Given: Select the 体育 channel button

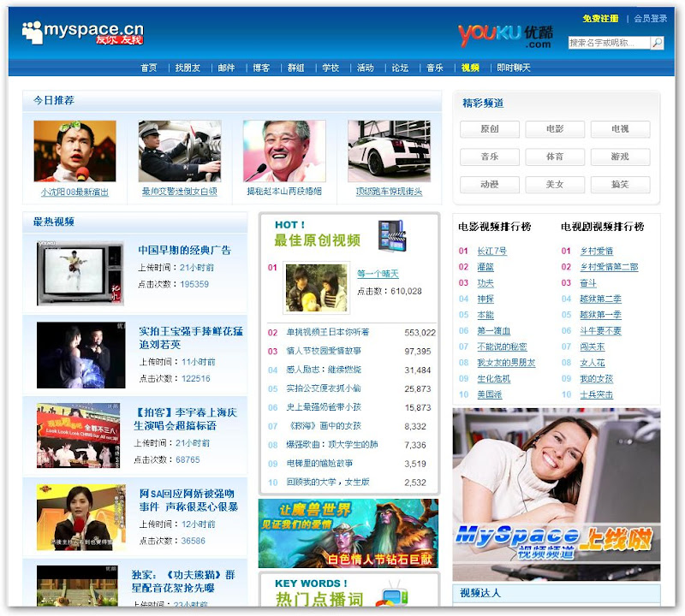Looking at the screenshot, I should click(555, 157).
